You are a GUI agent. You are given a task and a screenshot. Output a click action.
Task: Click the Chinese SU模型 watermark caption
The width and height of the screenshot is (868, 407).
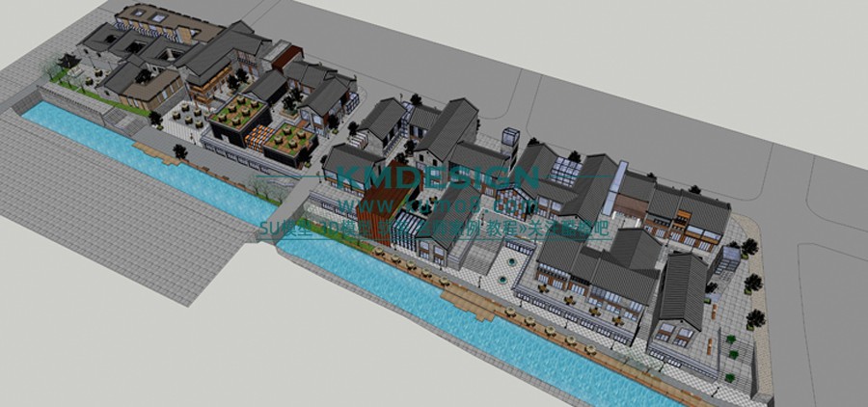pos(434,230)
